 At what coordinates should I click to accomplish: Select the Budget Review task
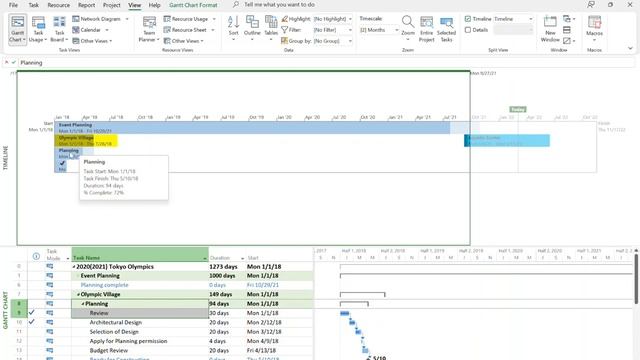(109, 351)
